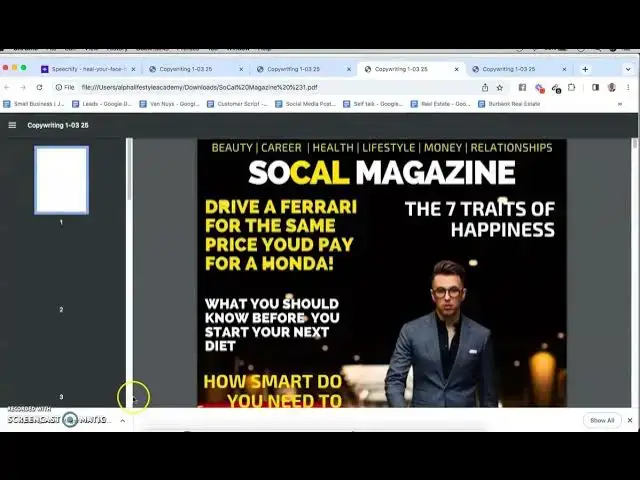Select page 1 thumbnail
Viewport: 640px width, 480px height.
(62, 180)
